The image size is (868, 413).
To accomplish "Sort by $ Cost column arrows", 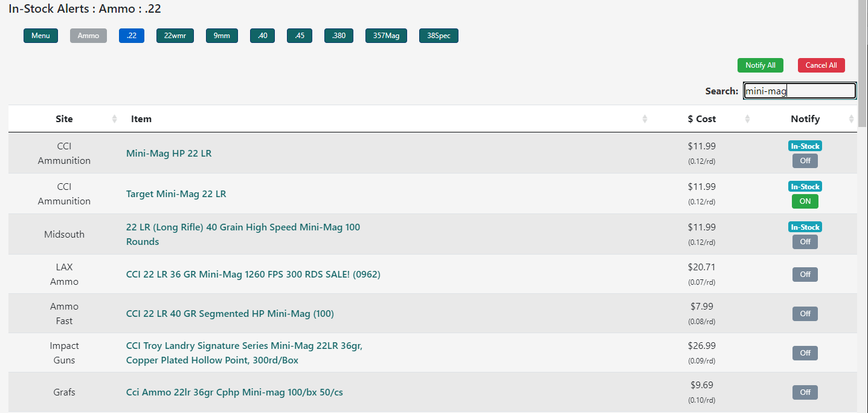I will (747, 119).
